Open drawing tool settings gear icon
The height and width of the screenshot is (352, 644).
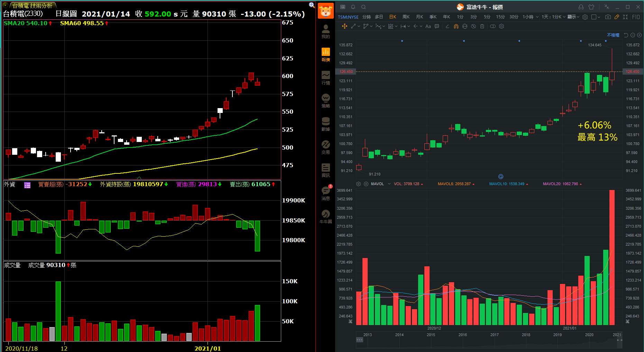click(502, 26)
